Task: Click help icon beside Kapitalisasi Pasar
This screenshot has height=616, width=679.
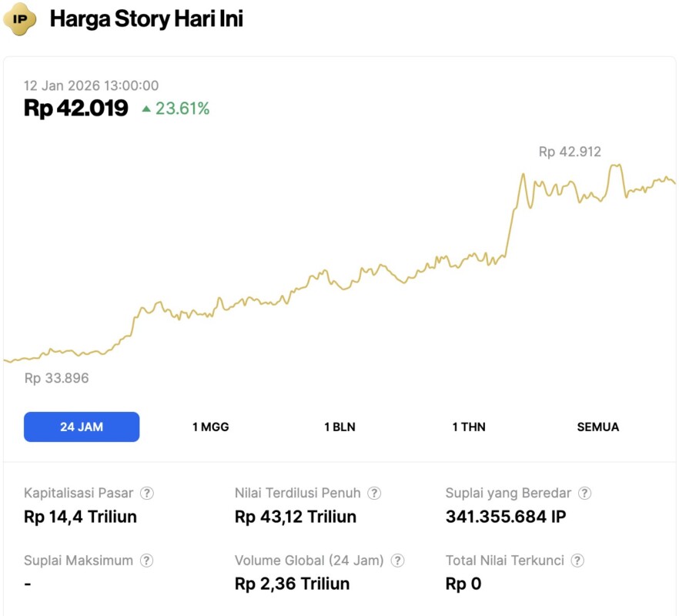Action: (146, 494)
